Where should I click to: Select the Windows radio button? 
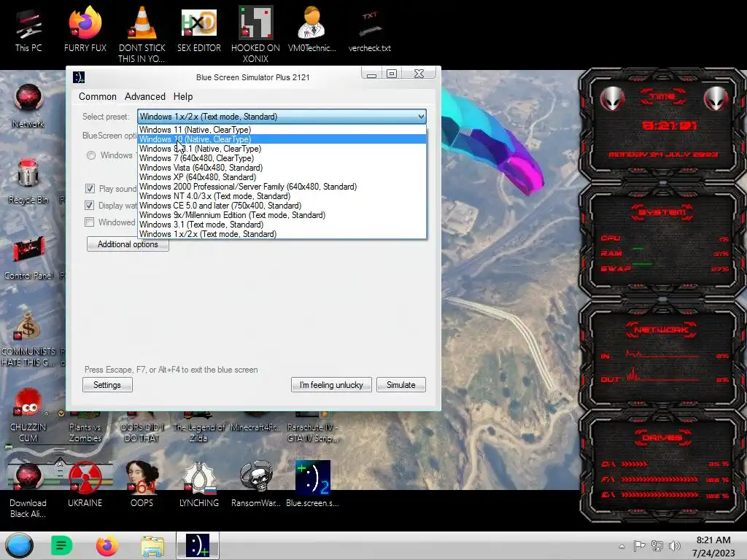point(91,155)
